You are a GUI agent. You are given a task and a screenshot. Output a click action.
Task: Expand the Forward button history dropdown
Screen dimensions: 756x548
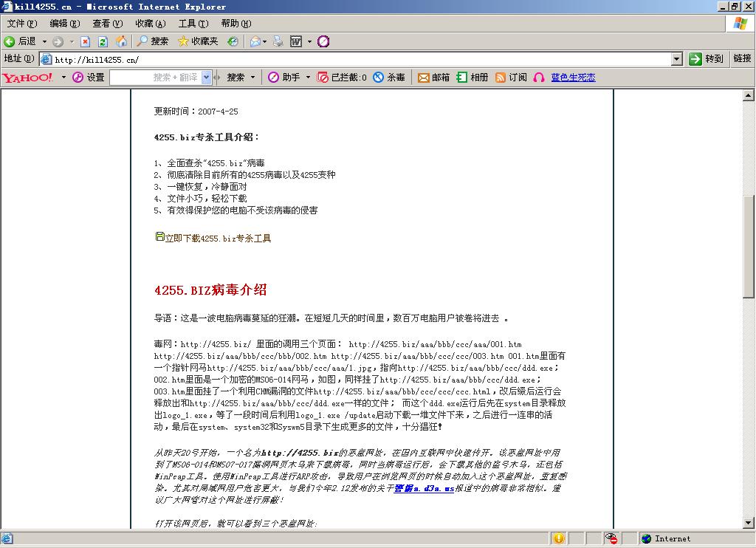tap(72, 42)
